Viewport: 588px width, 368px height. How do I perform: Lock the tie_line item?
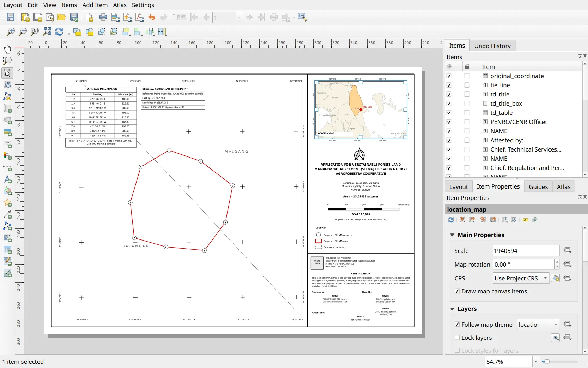(x=467, y=85)
